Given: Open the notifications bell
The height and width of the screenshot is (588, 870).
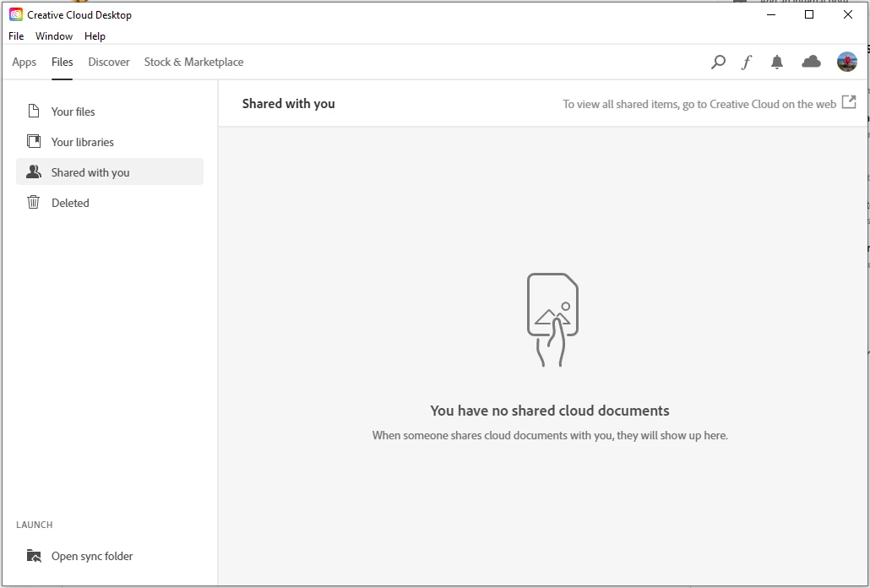Looking at the screenshot, I should (777, 63).
